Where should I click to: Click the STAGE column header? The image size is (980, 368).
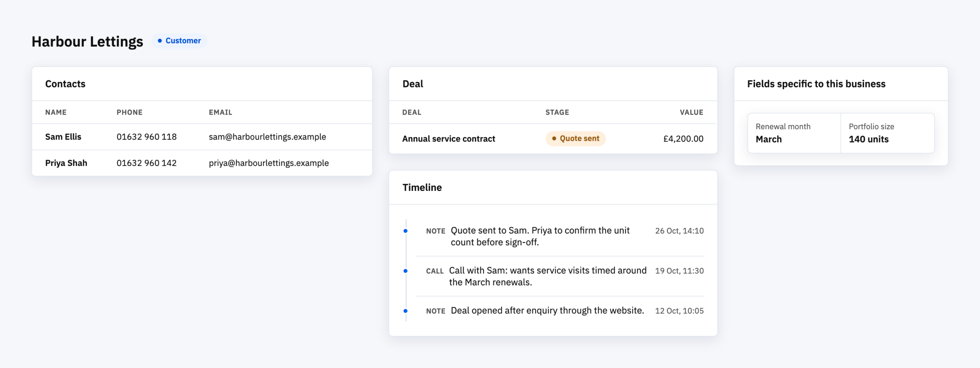pos(557,112)
